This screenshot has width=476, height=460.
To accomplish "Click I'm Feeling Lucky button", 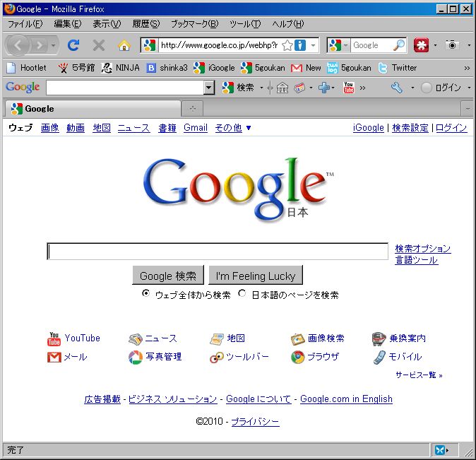I will [x=256, y=276].
